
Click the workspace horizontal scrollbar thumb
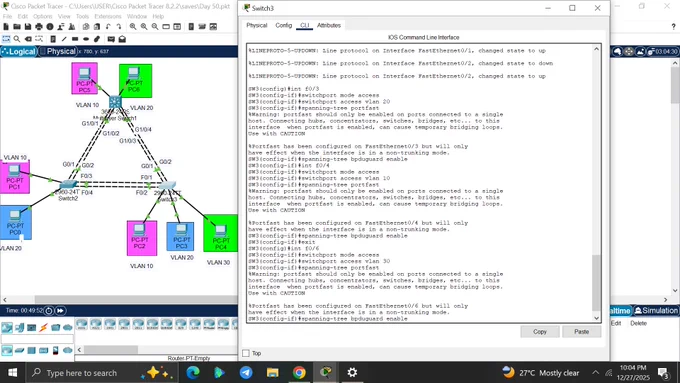pyautogui.click(x=137, y=300)
